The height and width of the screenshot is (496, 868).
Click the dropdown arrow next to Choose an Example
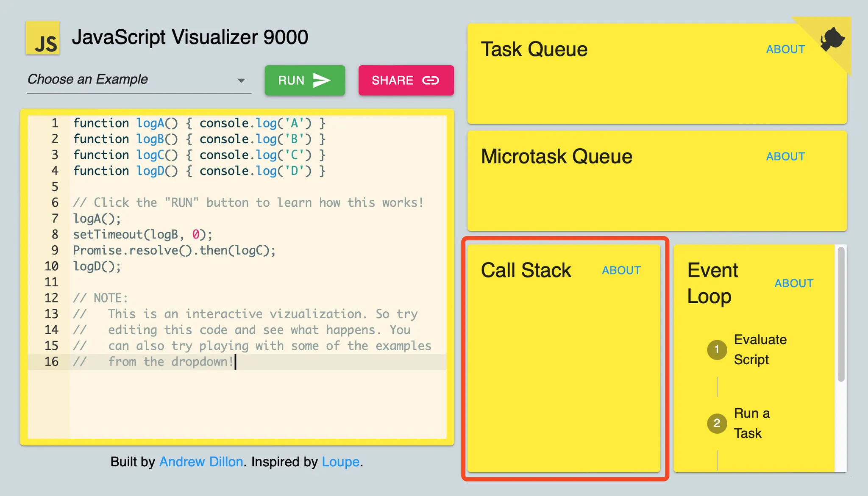241,80
